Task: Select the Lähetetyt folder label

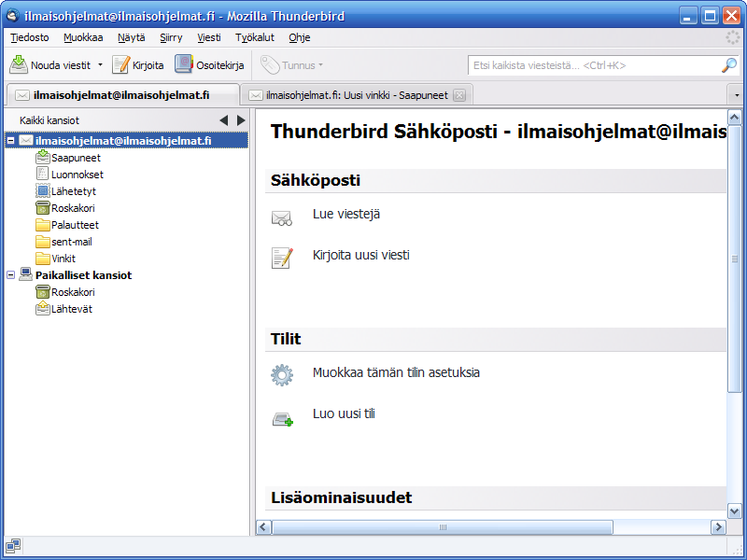Action: tap(74, 191)
